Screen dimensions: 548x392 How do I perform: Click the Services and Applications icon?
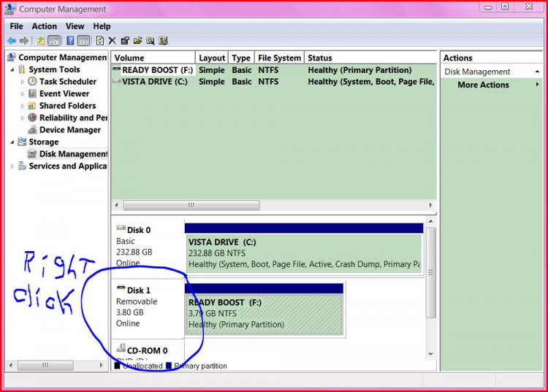pos(22,166)
